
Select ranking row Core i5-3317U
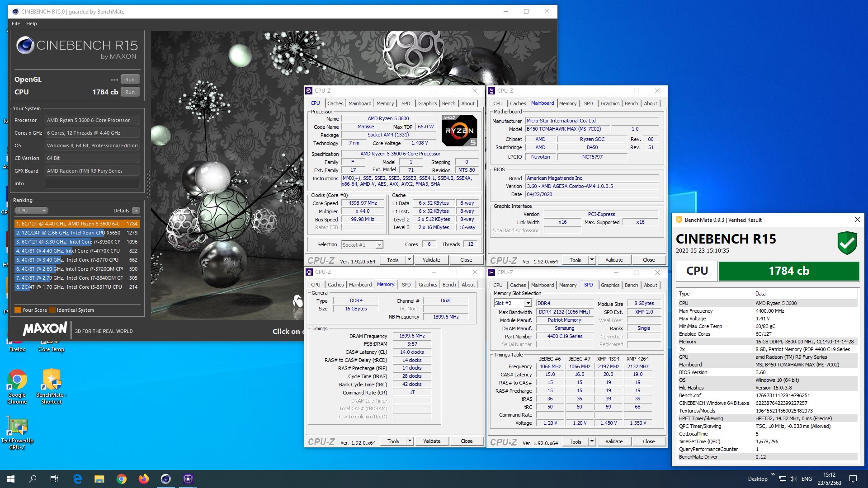[77, 287]
